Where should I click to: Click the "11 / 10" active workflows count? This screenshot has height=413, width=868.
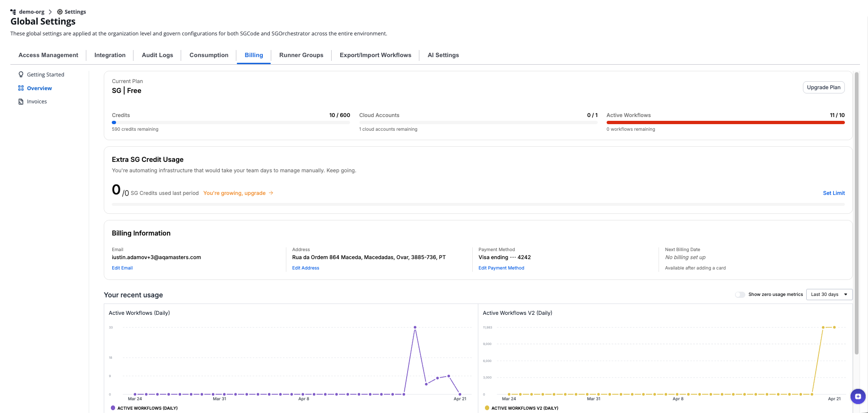click(x=837, y=115)
